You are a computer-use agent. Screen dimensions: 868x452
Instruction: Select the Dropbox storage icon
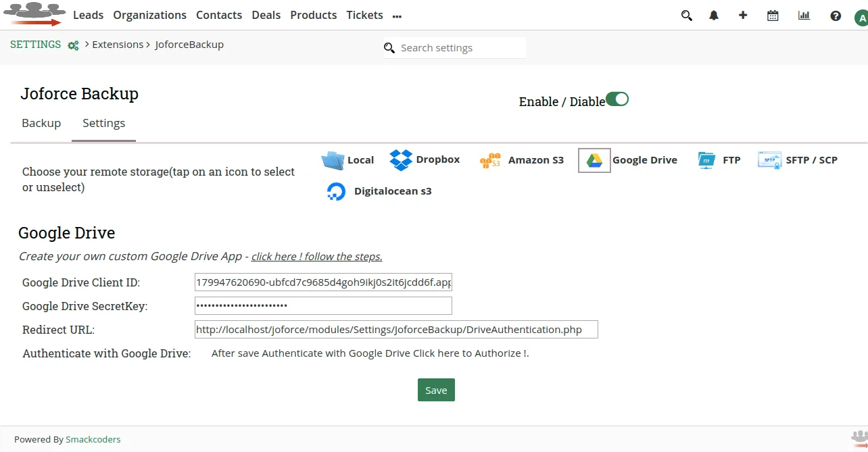[401, 160]
